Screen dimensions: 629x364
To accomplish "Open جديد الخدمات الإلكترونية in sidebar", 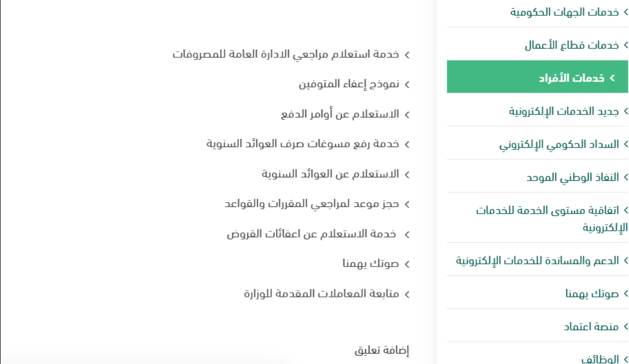I will click(563, 111).
